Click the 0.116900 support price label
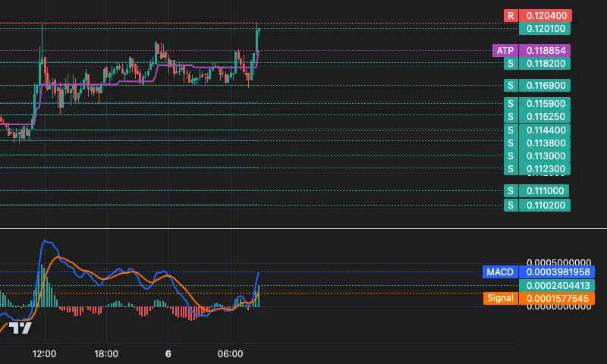This screenshot has height=364, width=607. pos(545,86)
